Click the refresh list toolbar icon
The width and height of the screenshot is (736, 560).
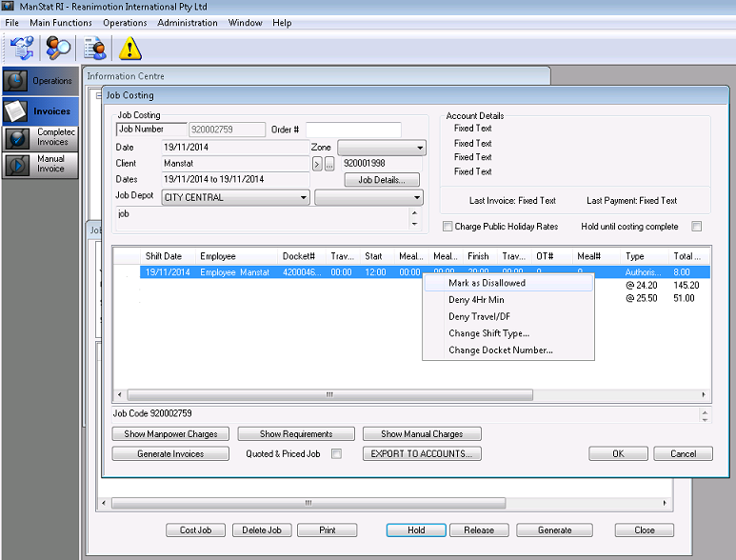(22, 48)
